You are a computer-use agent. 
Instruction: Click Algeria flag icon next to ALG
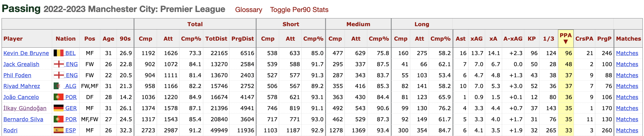click(x=59, y=86)
